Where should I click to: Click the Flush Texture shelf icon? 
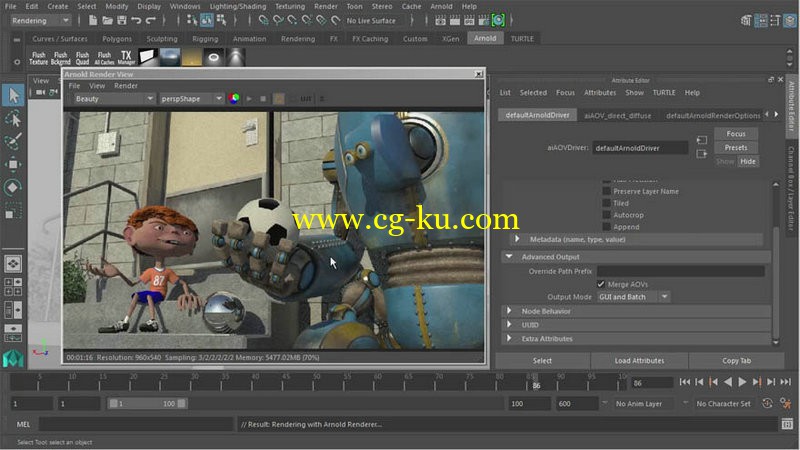(38, 58)
